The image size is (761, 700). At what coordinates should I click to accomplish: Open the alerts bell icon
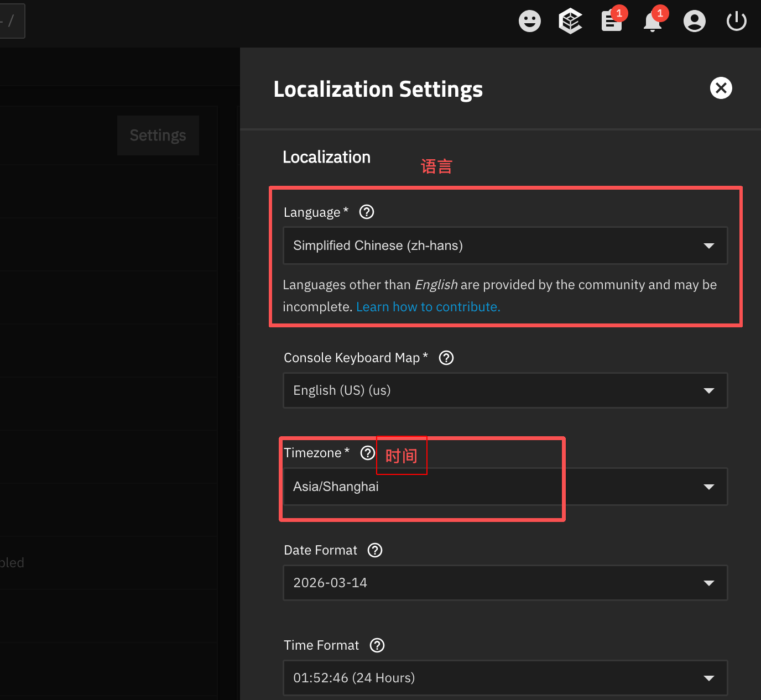(x=653, y=22)
